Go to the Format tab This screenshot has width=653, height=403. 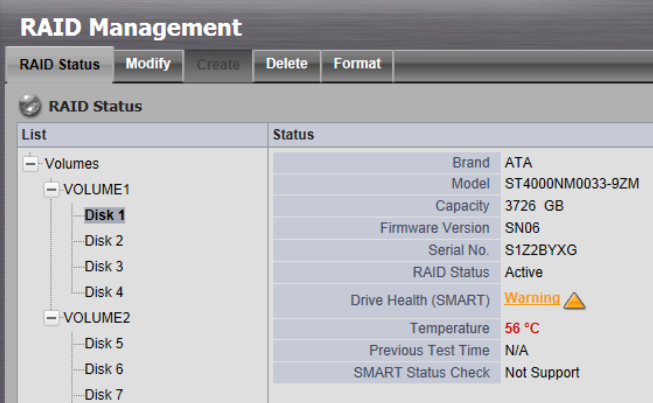pyautogui.click(x=357, y=64)
